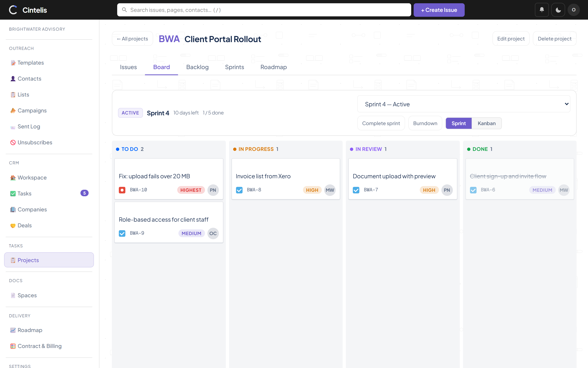
Task: Open the 'Invoice list from Xero' card
Action: point(286,179)
